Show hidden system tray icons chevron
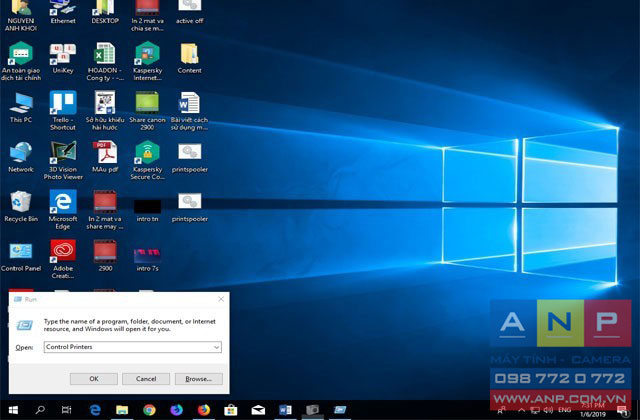This screenshot has width=640, height=420. pyautogui.click(x=521, y=410)
